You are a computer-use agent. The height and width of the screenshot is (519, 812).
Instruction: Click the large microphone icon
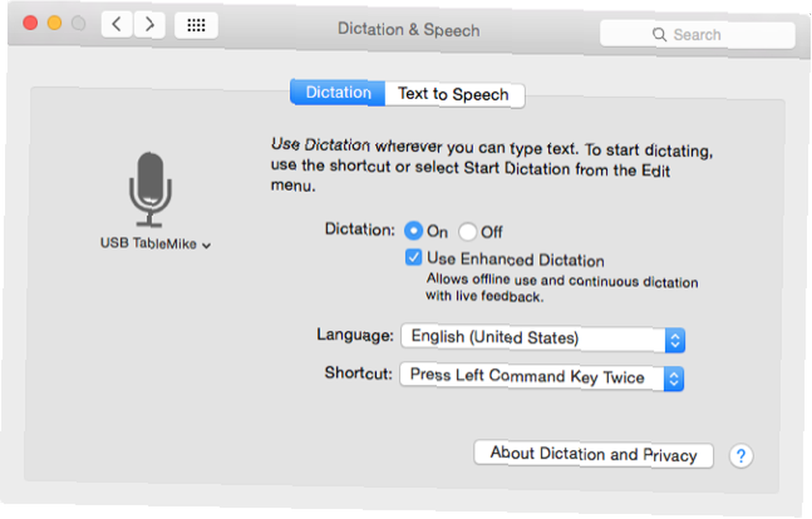pos(150,189)
